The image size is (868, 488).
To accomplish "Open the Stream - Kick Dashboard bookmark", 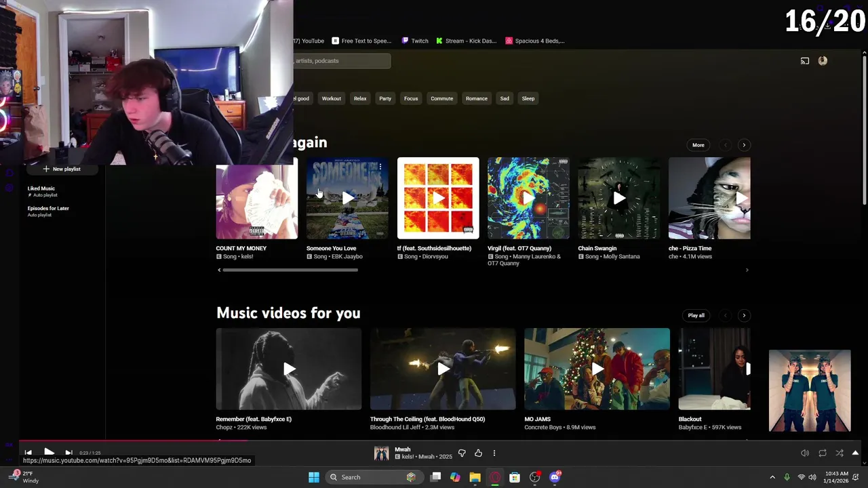I will (467, 41).
